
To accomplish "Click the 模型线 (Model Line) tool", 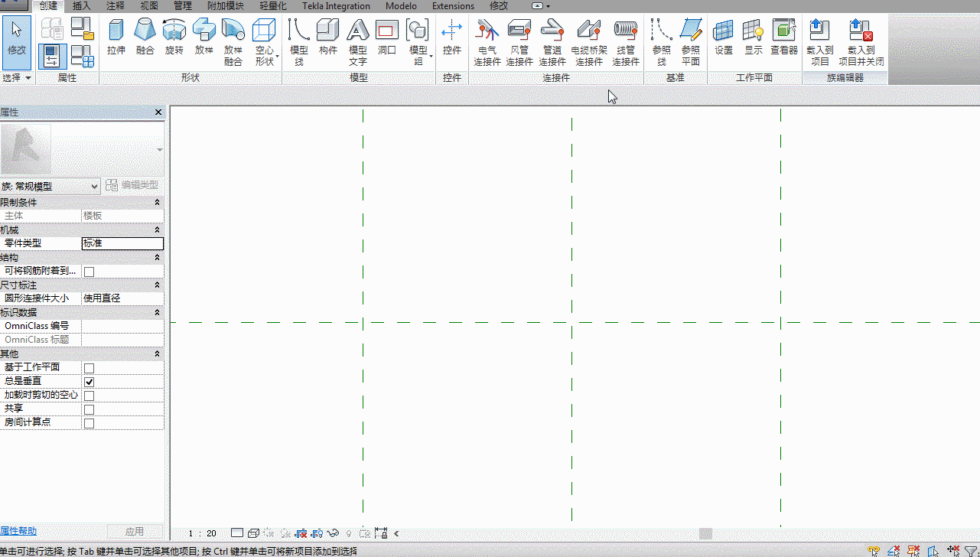I will pyautogui.click(x=298, y=42).
